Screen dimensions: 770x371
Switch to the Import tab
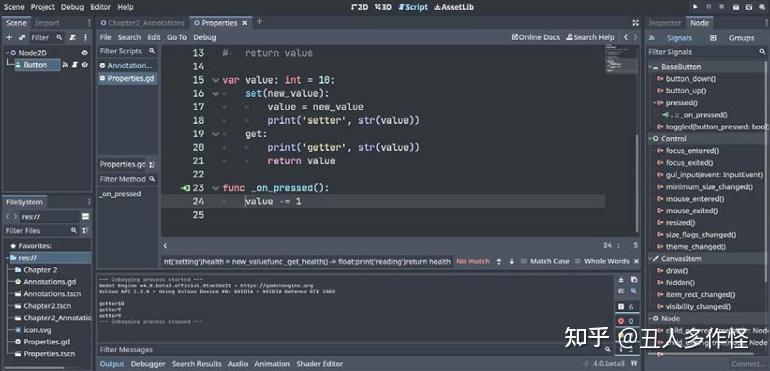[x=47, y=23]
